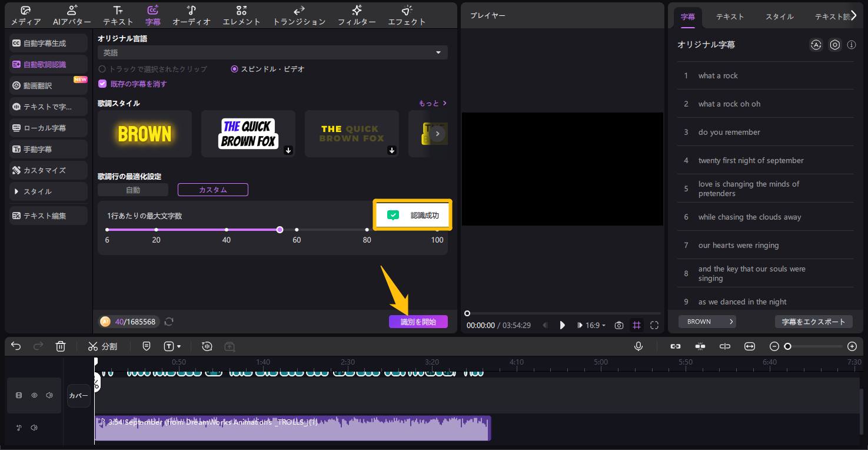Select the 分割 scissors split tool
Screen dimensions: 868x450
102,346
